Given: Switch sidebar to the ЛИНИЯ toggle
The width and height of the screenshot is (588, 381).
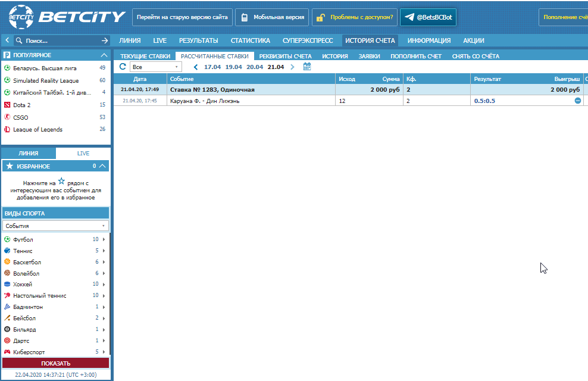Looking at the screenshot, I should [x=29, y=153].
